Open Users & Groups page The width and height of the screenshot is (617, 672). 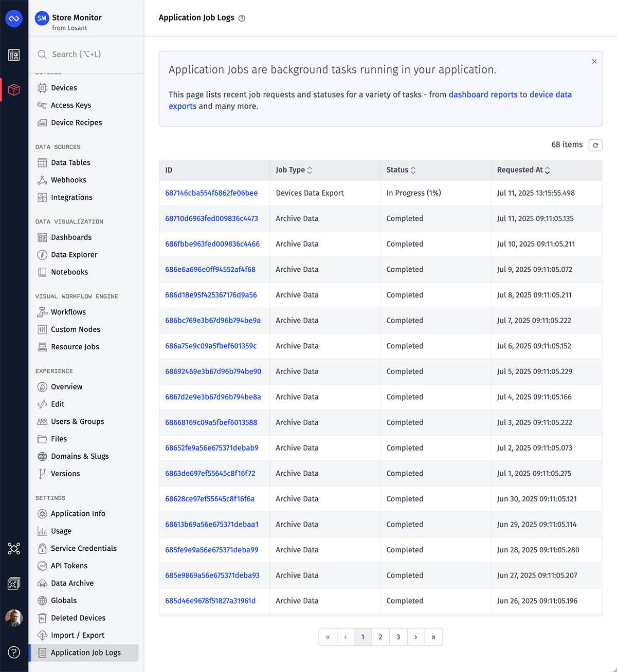[x=78, y=422]
